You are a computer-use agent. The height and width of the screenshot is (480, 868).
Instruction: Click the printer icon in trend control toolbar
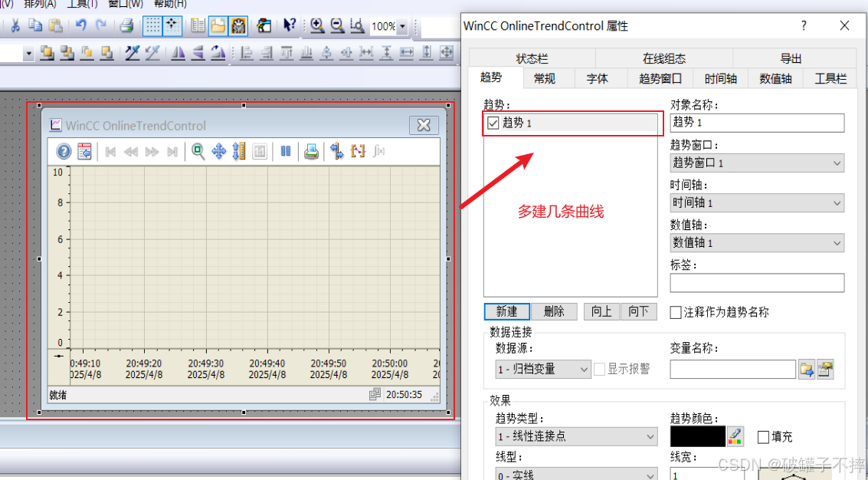(312, 151)
